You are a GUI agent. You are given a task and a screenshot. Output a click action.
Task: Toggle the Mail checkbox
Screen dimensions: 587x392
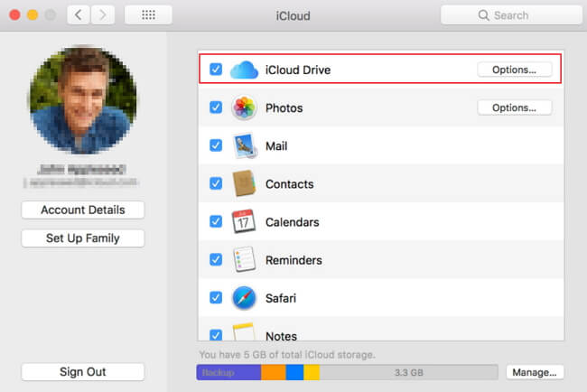click(x=216, y=145)
